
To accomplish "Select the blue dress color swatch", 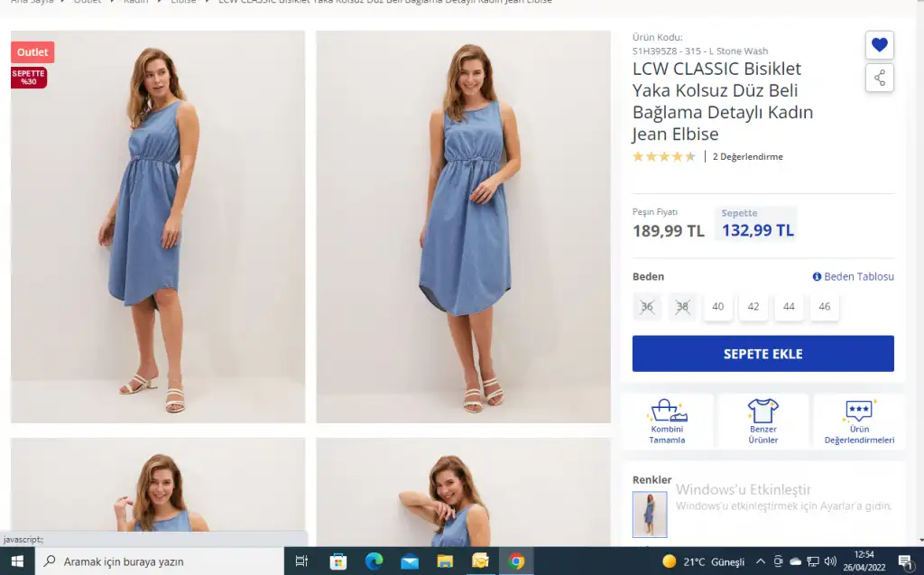I will [649, 515].
